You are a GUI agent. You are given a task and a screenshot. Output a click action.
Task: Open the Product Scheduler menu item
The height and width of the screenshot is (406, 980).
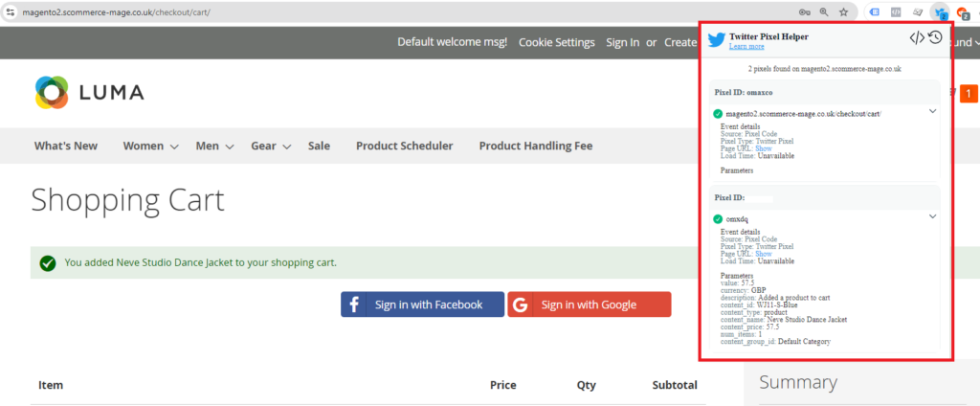tap(404, 147)
